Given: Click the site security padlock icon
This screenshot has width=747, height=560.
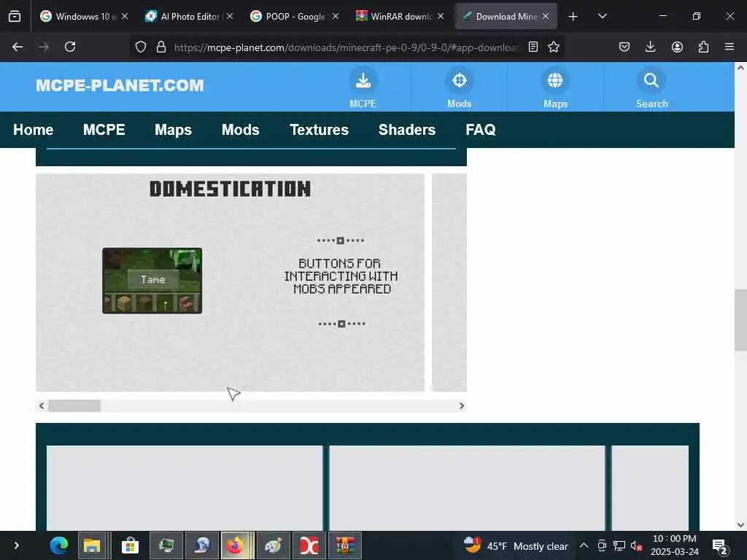Looking at the screenshot, I should point(161,47).
